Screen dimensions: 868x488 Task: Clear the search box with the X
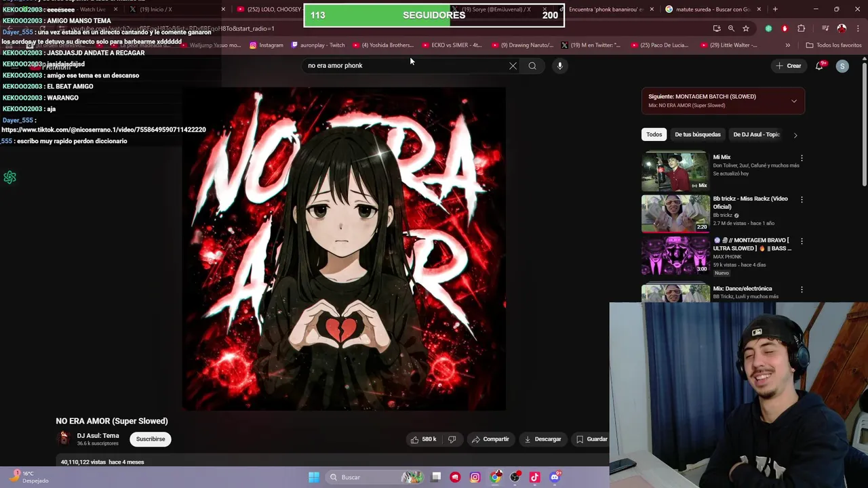point(513,66)
